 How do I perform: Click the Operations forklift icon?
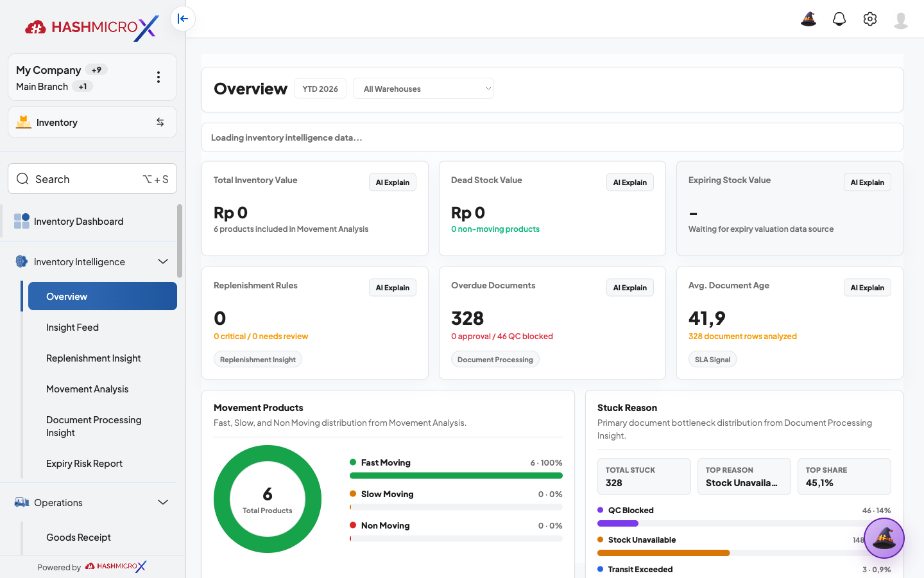pos(22,502)
